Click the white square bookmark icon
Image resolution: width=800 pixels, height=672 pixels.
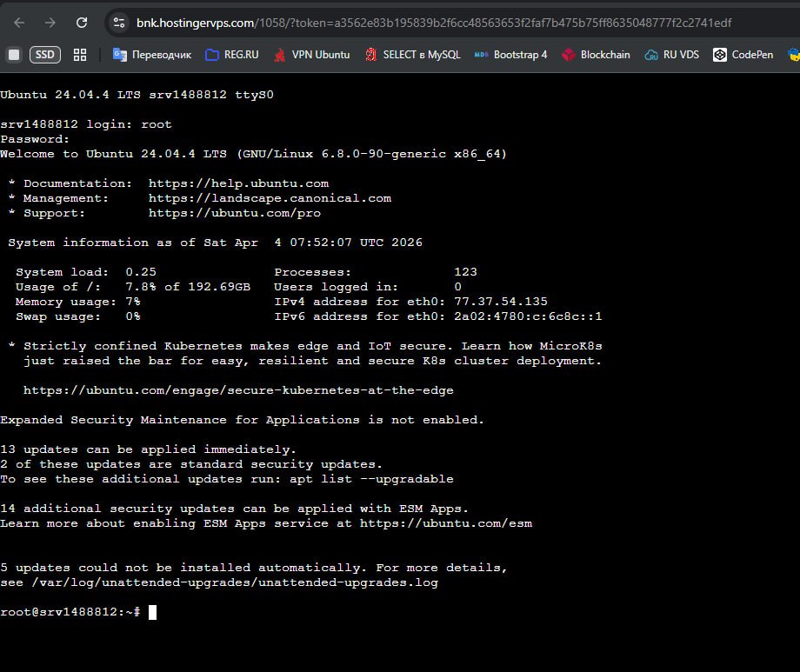(x=13, y=55)
